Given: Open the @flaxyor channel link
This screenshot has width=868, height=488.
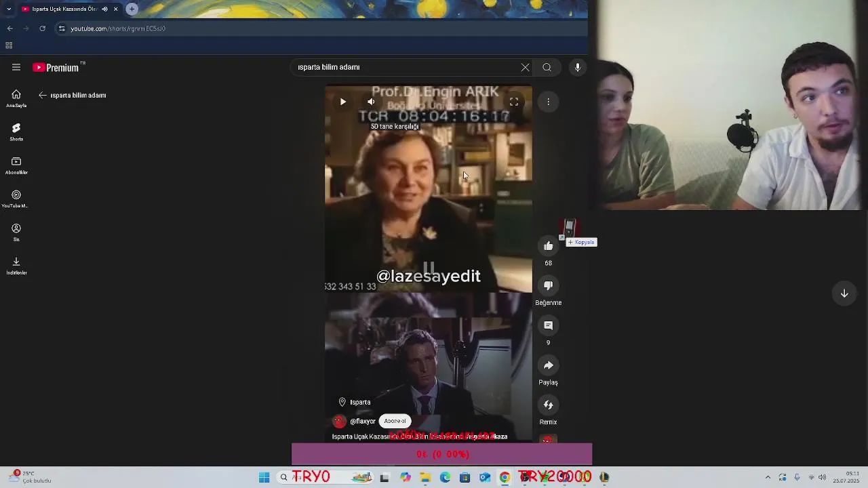Looking at the screenshot, I should 363,421.
